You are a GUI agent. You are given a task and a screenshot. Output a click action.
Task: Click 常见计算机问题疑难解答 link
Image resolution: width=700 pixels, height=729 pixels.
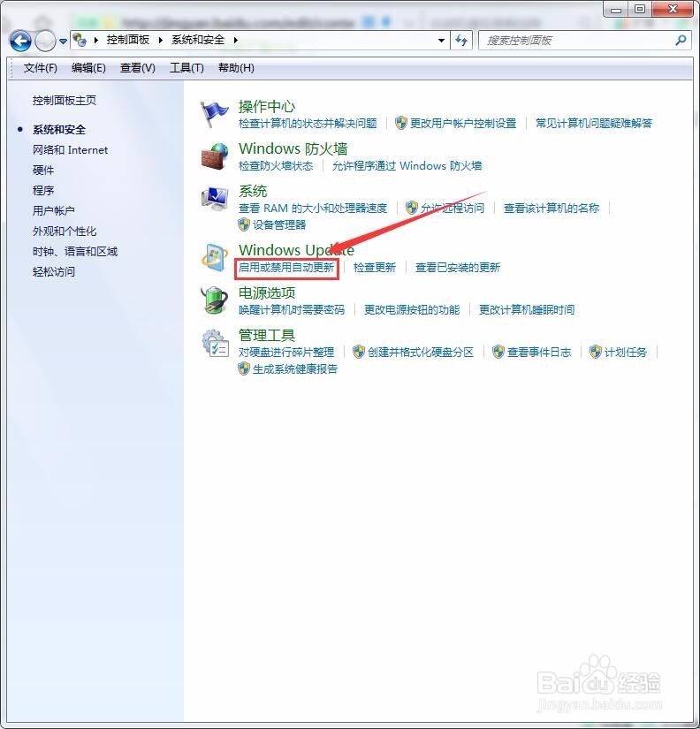(594, 123)
